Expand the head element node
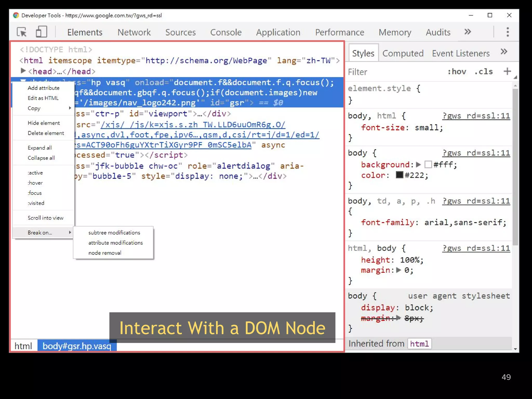Screen dimensions: 532x399 23,71
